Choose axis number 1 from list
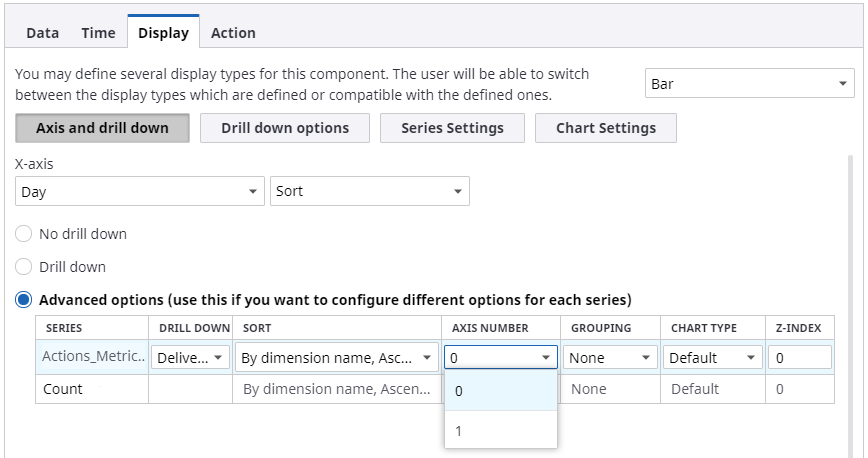The image size is (868, 458). [501, 430]
